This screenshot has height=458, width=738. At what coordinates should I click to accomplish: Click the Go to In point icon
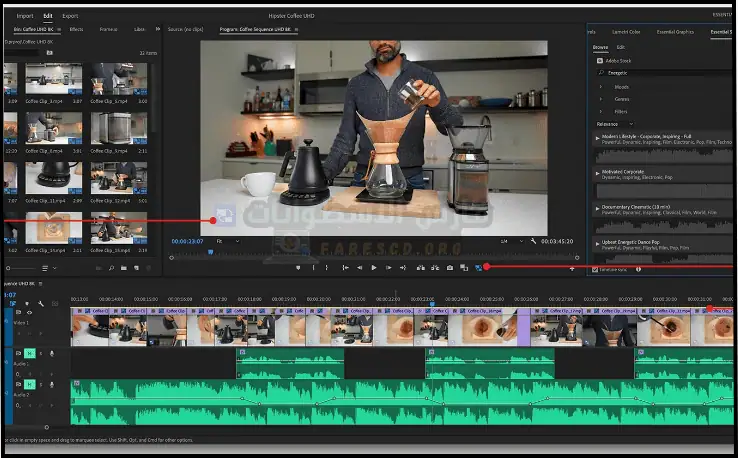(345, 267)
